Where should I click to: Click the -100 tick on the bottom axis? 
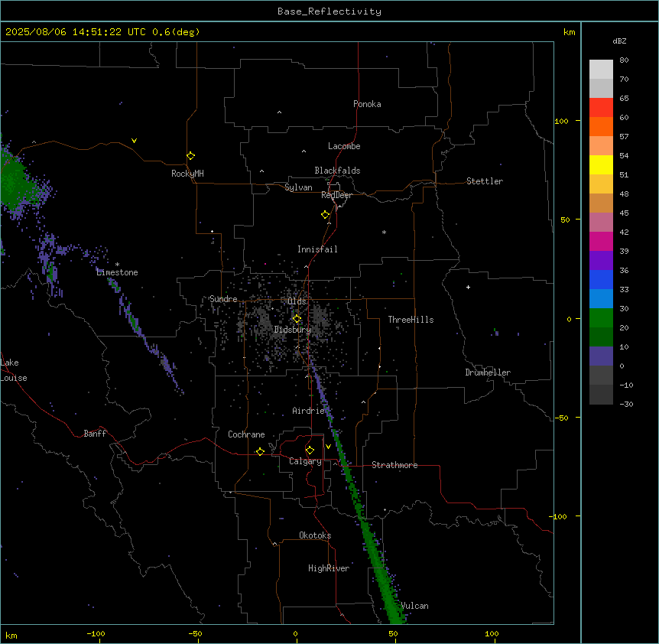click(x=96, y=633)
